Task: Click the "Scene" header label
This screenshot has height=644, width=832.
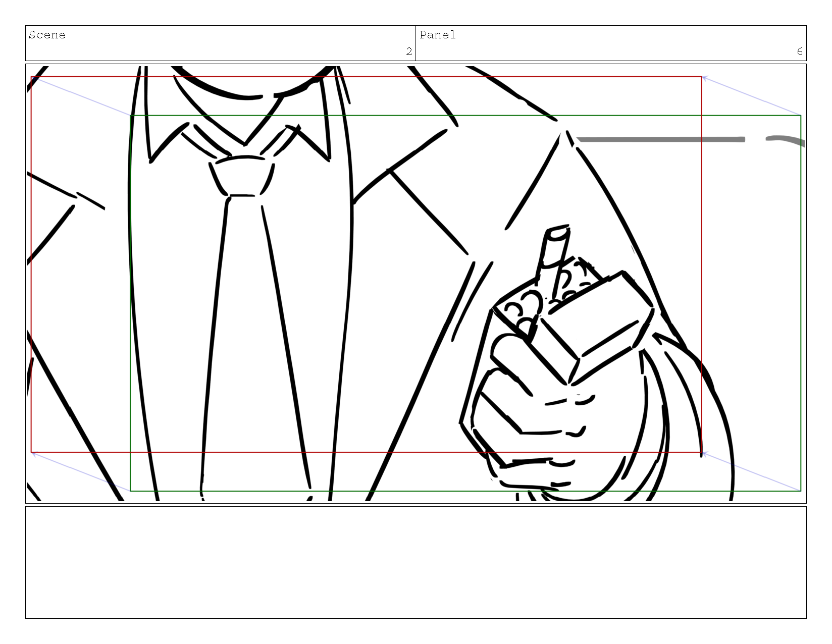Action: click(47, 35)
